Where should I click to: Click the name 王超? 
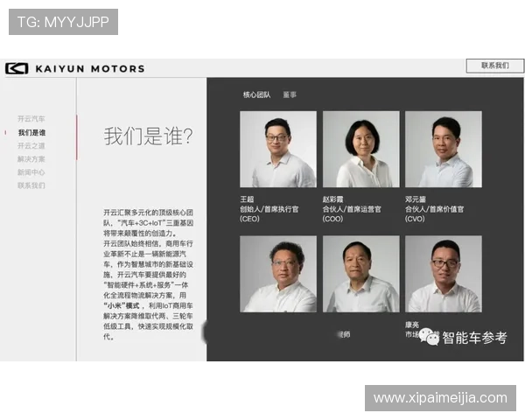coord(247,199)
